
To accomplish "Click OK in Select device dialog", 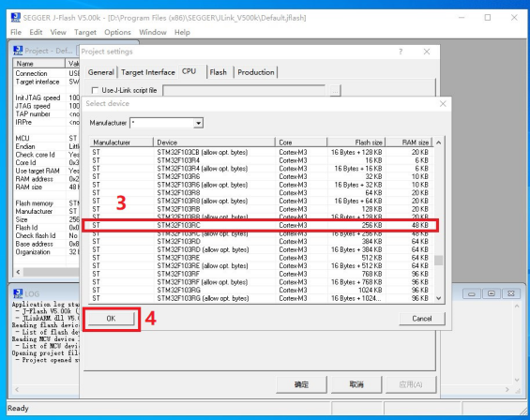I will click(112, 319).
